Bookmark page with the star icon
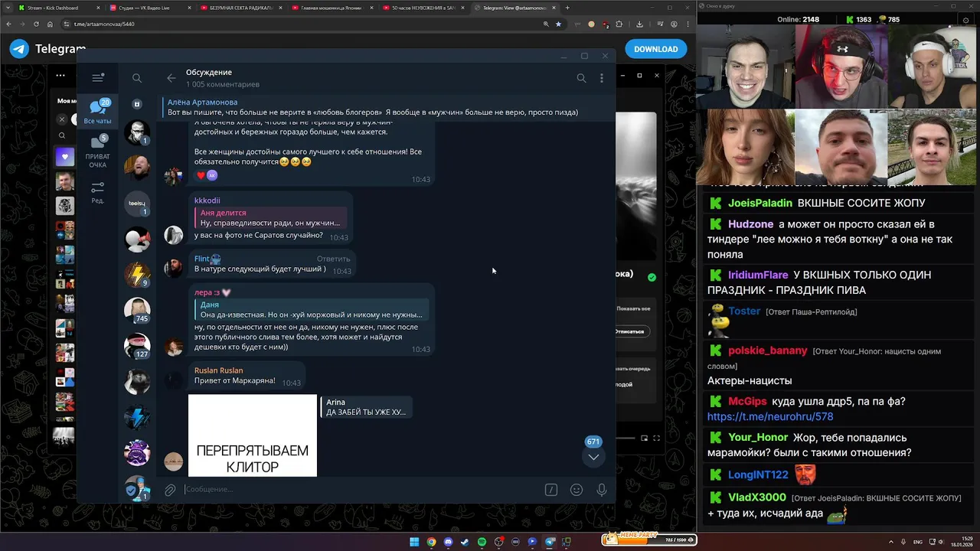Image resolution: width=980 pixels, height=551 pixels. [558, 24]
